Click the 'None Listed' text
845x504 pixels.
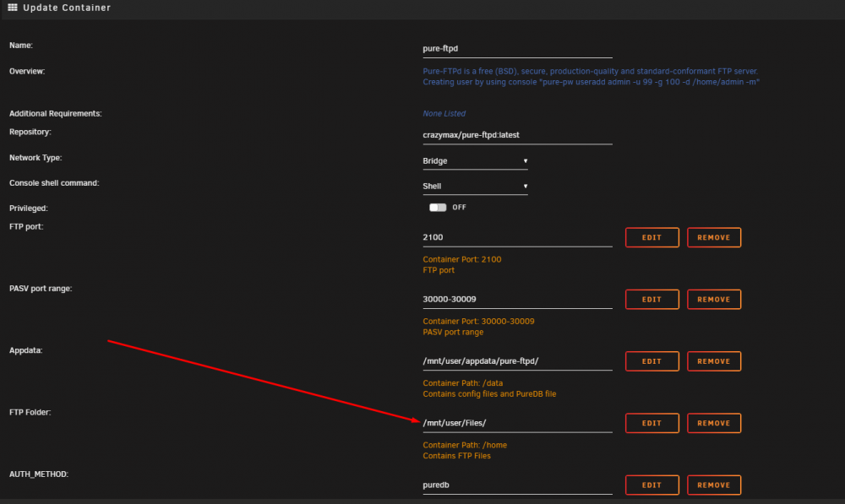[444, 114]
